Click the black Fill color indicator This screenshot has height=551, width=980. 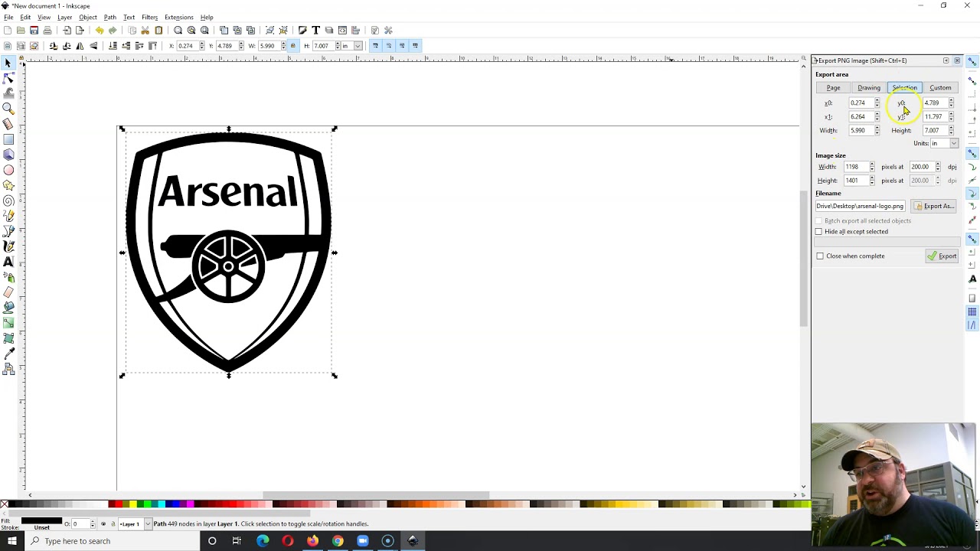[41, 520]
